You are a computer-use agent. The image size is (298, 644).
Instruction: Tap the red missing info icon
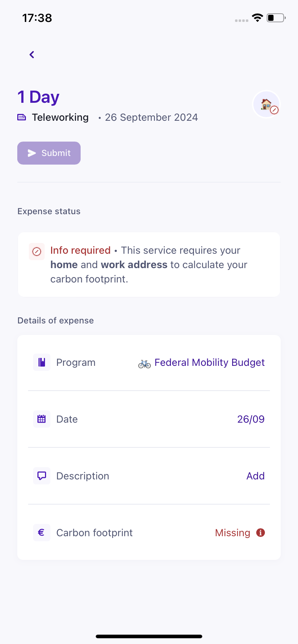261,533
